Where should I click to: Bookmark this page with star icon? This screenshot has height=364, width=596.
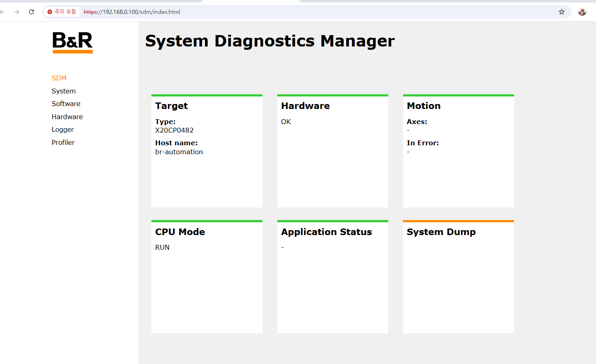pos(562,12)
